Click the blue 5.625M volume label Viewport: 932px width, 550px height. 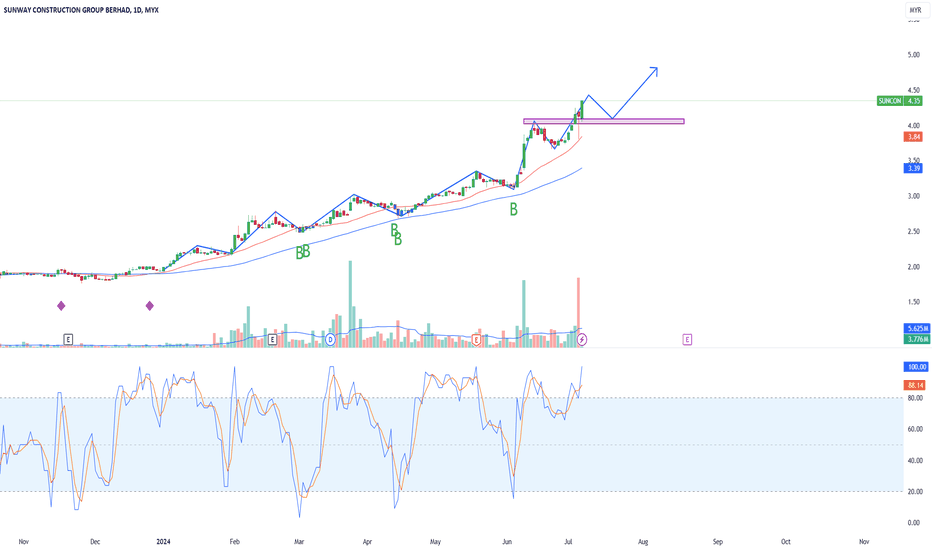(x=917, y=328)
